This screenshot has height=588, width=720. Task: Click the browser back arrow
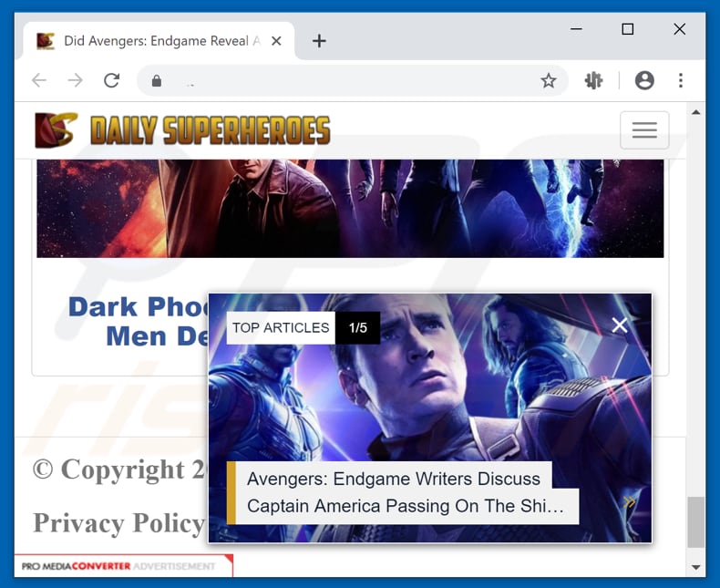(39, 81)
